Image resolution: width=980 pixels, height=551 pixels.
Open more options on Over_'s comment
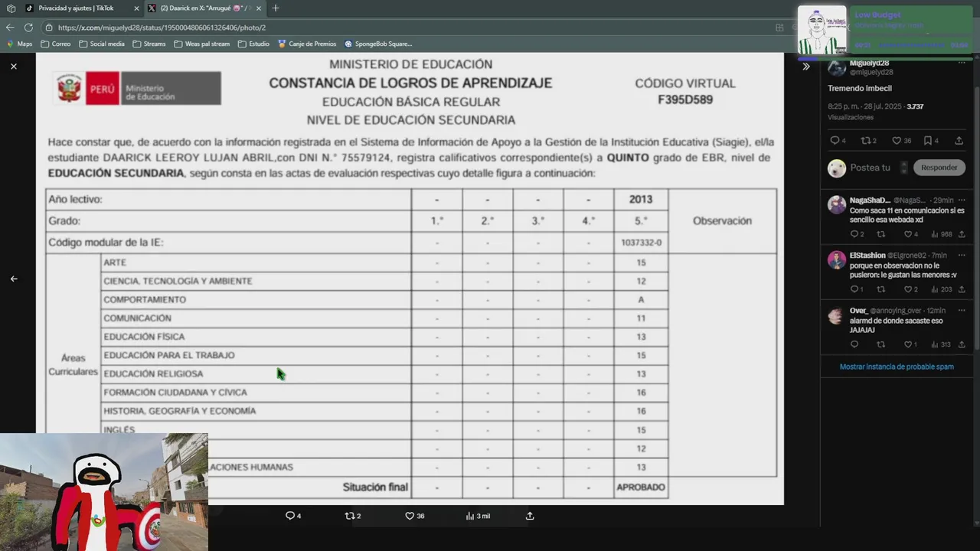pos(962,311)
